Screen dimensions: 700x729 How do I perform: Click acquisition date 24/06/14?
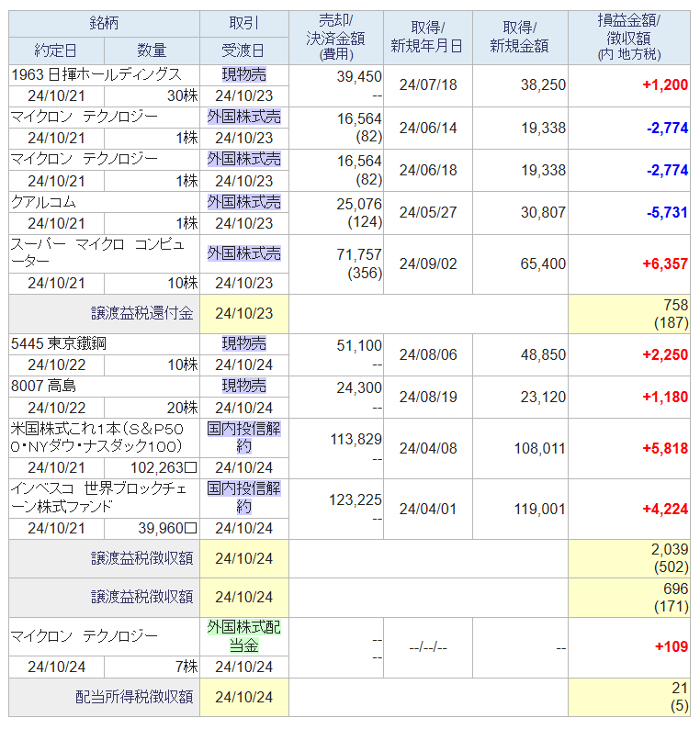coord(428,128)
